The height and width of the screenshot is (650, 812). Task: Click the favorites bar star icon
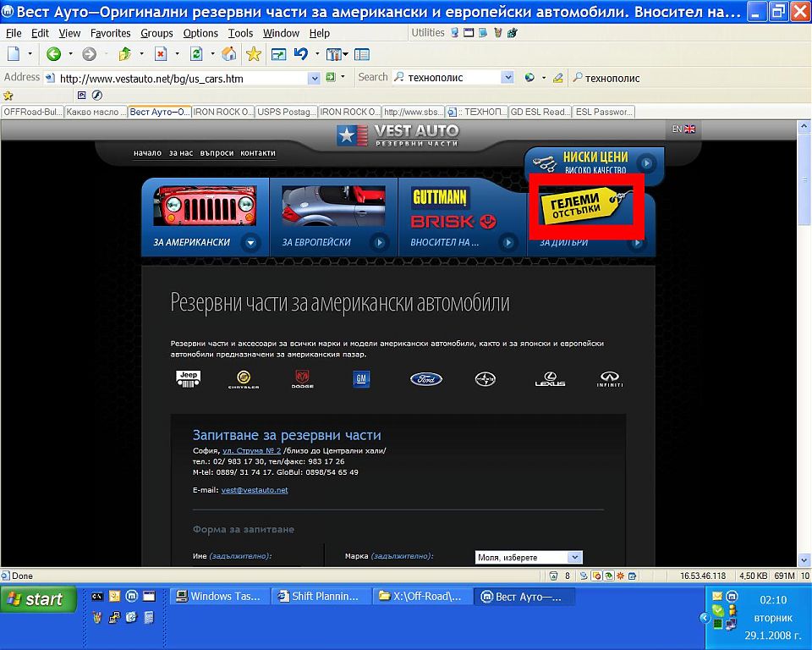[x=8, y=96]
